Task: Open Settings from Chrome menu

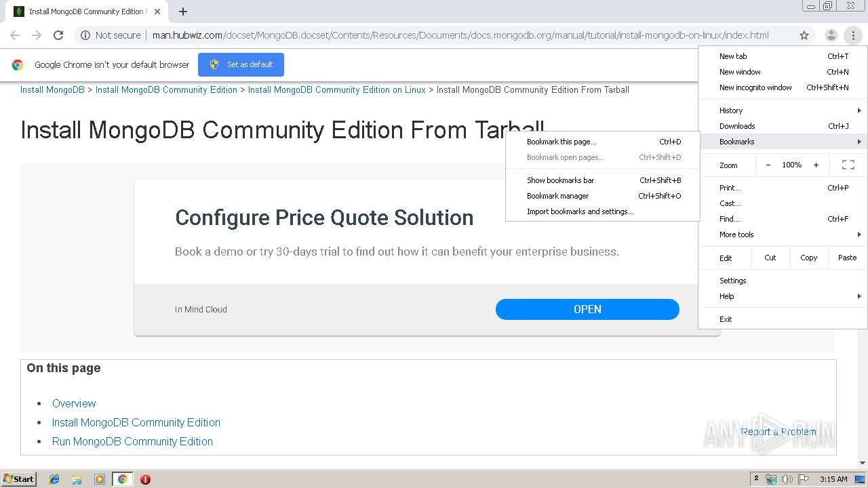Action: coord(783,281)
